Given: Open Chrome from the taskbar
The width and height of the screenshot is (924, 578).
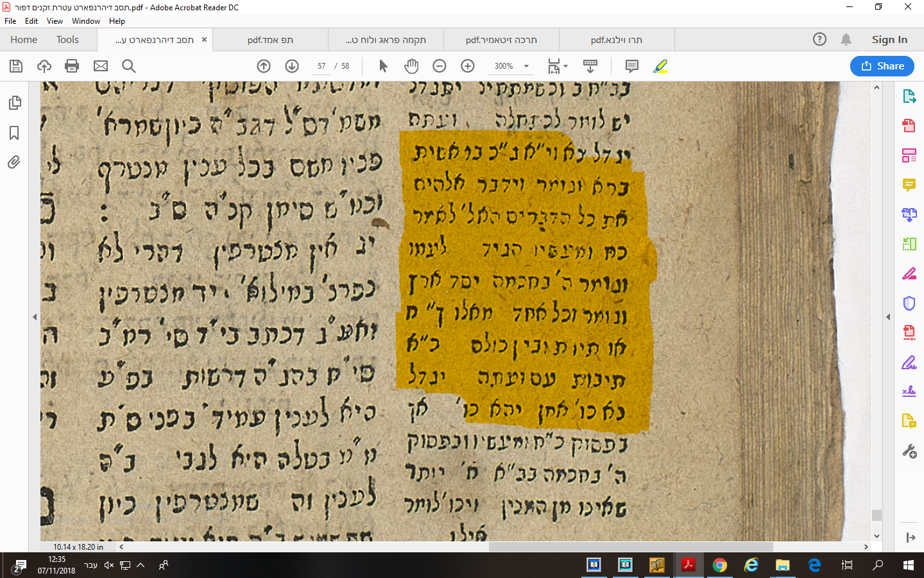Looking at the screenshot, I should tap(719, 565).
